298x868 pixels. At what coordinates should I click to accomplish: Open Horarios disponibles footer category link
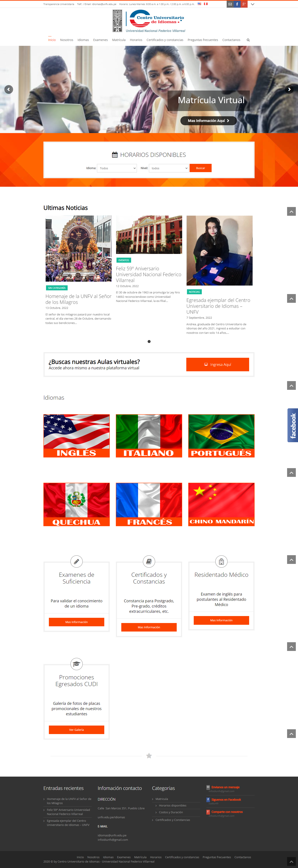[173, 806]
